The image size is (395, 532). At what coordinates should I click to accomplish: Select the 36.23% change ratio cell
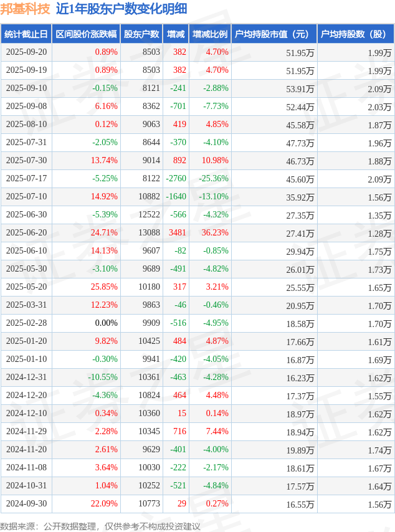[215, 233]
